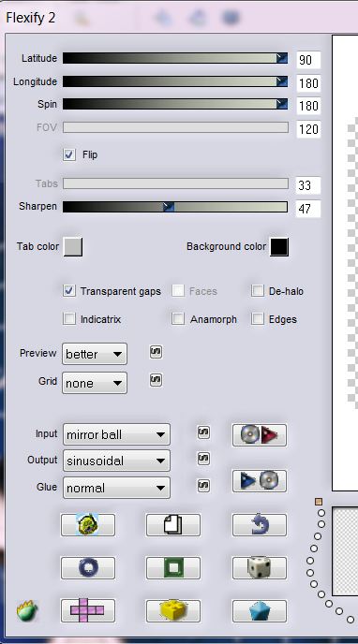Viewport: 358px width, 644px height.
Task: Click the Latitude value field
Action: tap(308, 60)
